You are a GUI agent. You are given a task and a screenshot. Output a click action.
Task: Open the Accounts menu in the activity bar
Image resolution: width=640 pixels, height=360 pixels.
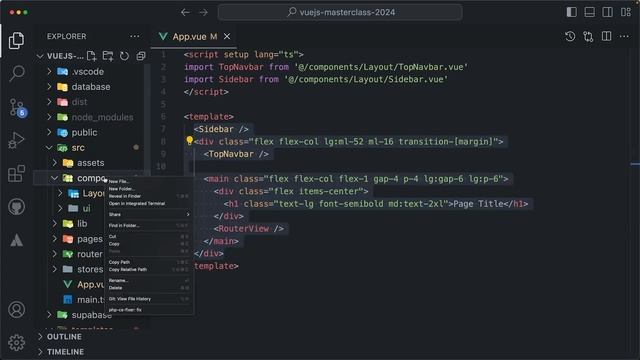point(16,309)
